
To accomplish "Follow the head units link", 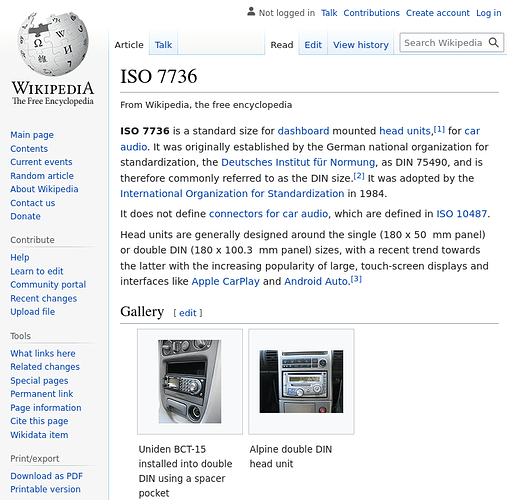I will [405, 131].
